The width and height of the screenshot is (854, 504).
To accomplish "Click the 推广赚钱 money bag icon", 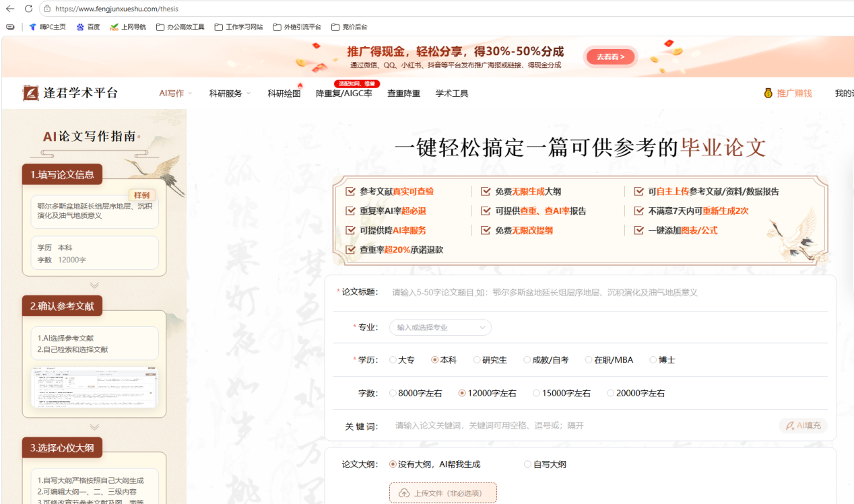I will 768,93.
